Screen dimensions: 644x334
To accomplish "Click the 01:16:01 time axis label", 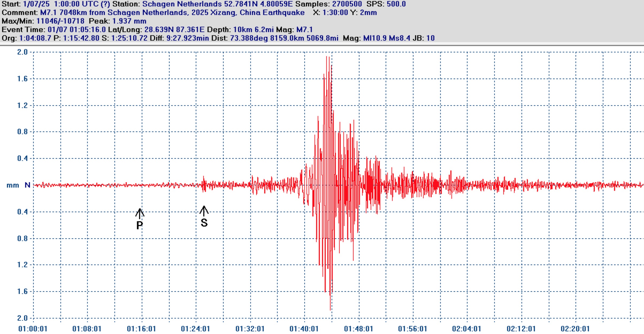I will [x=141, y=329].
